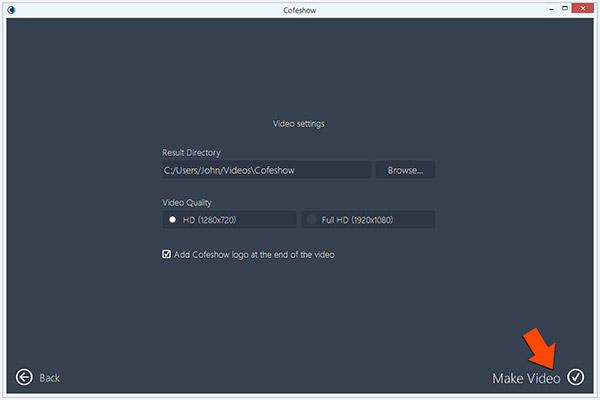Maximize the Cofeshow window
600x400 pixels.
[565, 8]
